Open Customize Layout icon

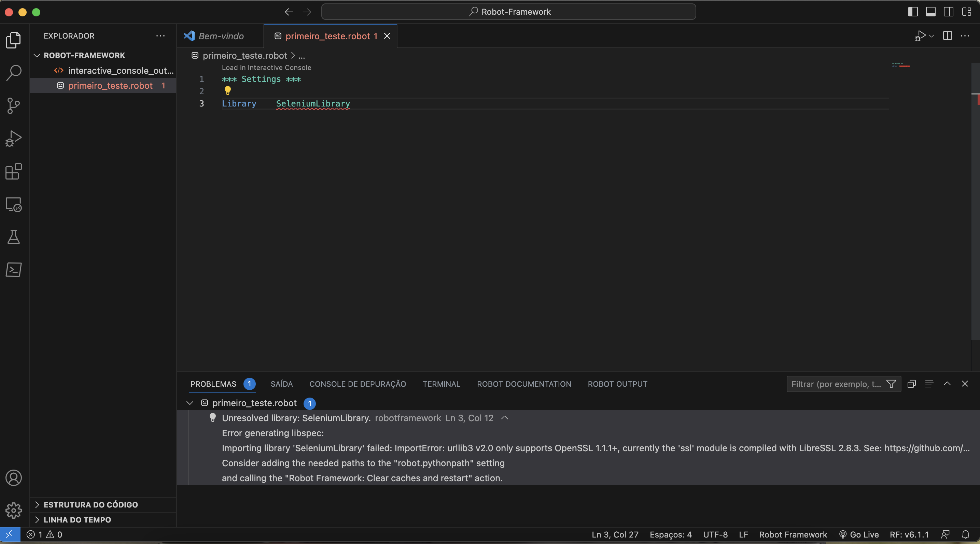point(966,12)
